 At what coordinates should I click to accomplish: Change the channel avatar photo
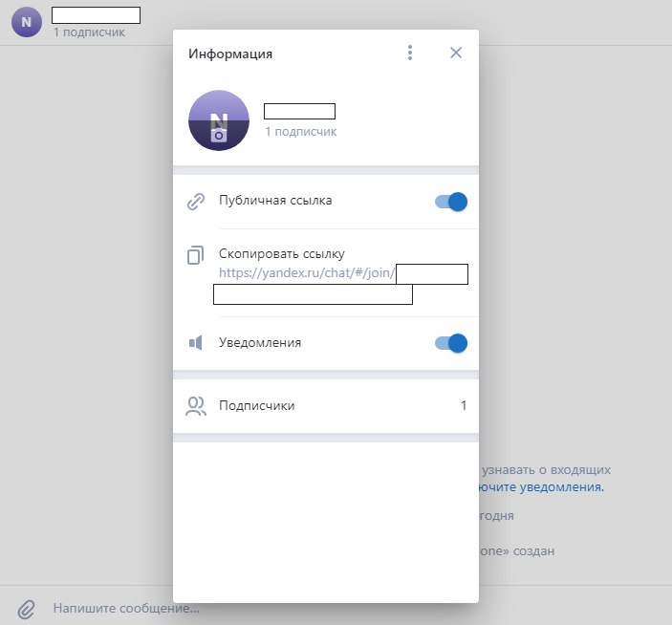click(219, 120)
